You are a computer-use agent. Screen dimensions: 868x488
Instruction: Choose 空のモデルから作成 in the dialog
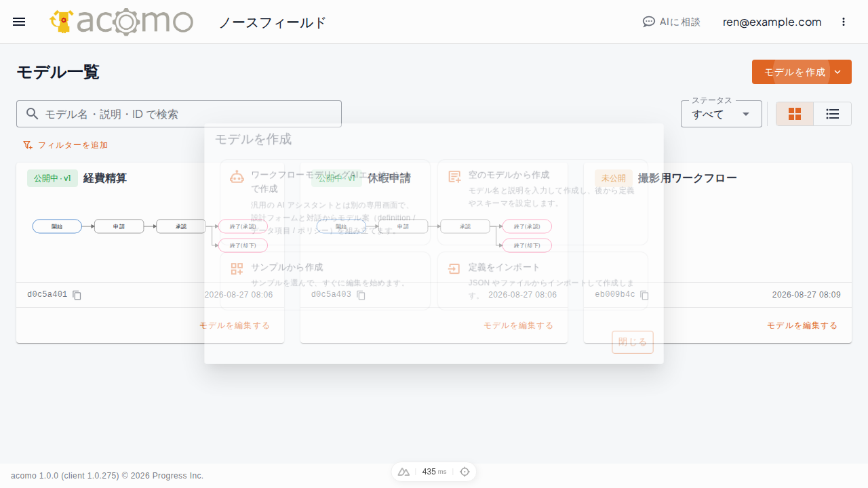pos(542,202)
